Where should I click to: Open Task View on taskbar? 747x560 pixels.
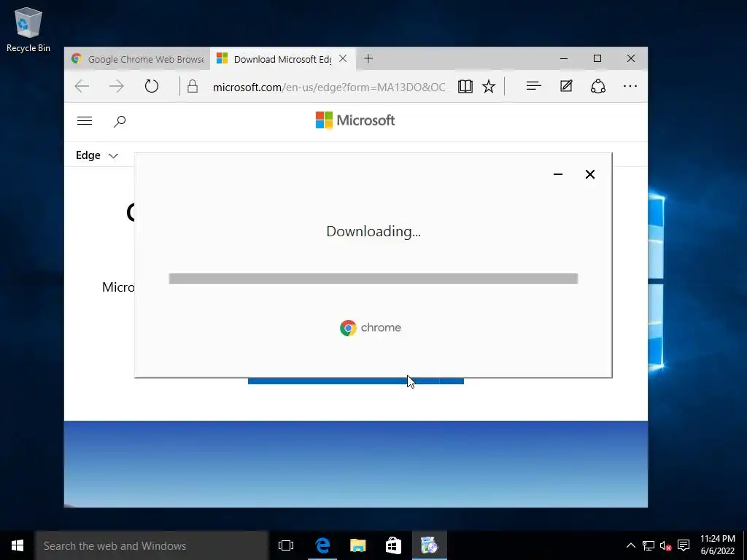[x=286, y=545]
